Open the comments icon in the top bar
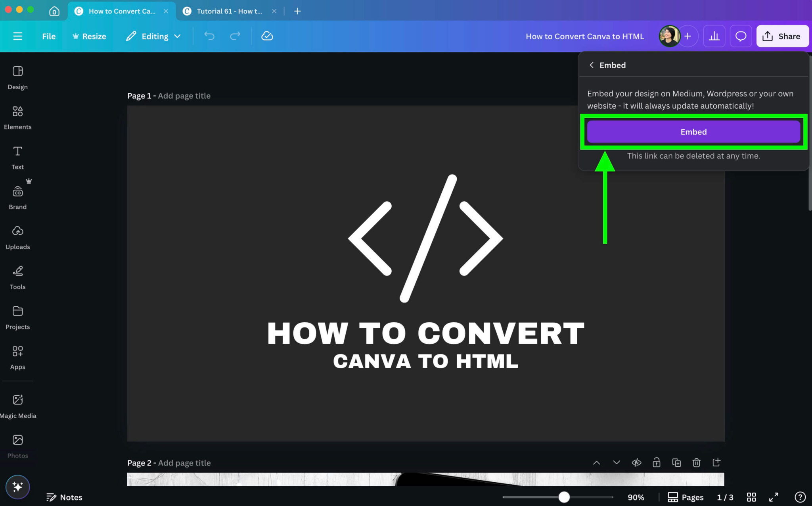Viewport: 812px width, 506px height. [741, 36]
